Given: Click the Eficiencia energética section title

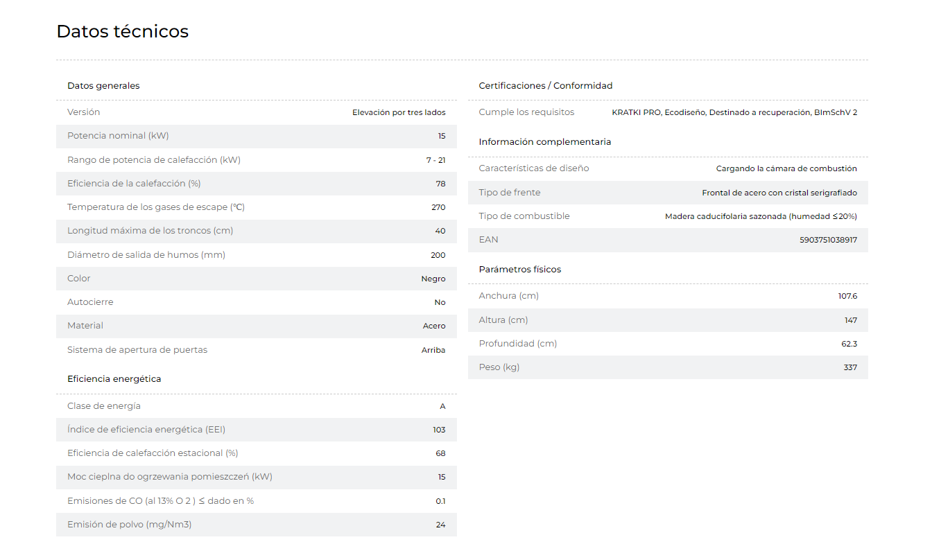Looking at the screenshot, I should coord(114,379).
